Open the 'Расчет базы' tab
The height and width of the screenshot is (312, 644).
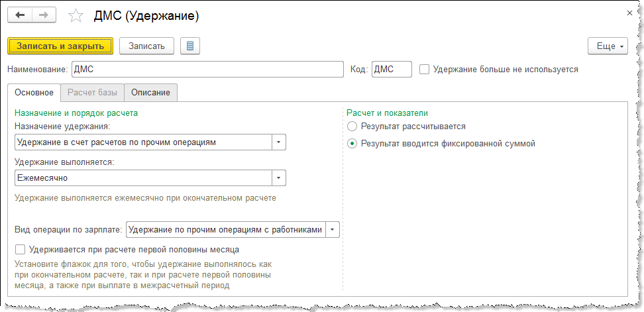(91, 92)
